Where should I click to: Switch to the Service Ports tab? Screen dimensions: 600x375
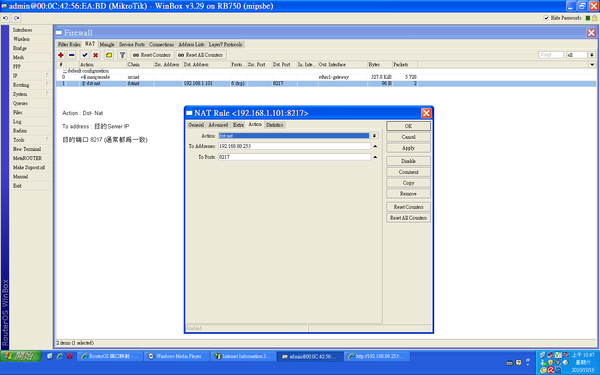(132, 45)
